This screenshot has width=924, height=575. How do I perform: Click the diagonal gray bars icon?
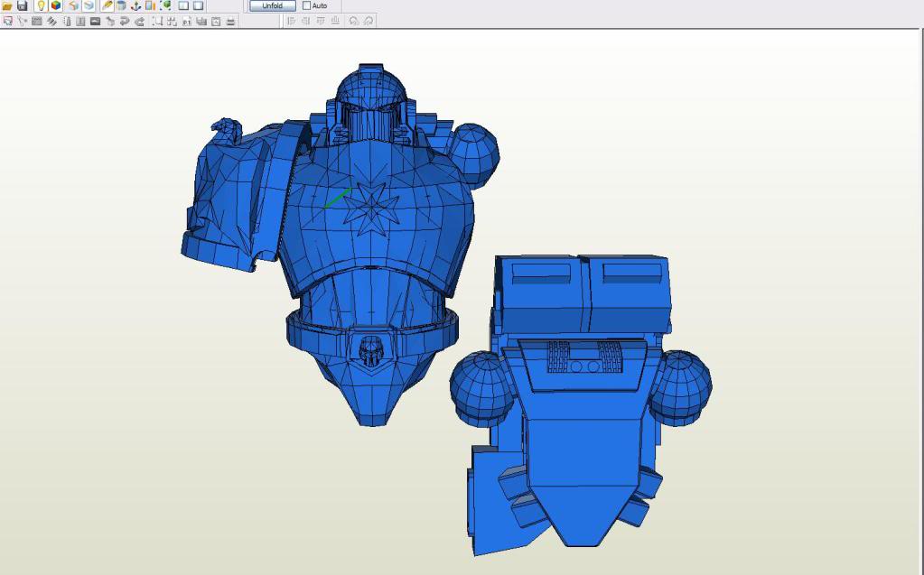point(51,21)
